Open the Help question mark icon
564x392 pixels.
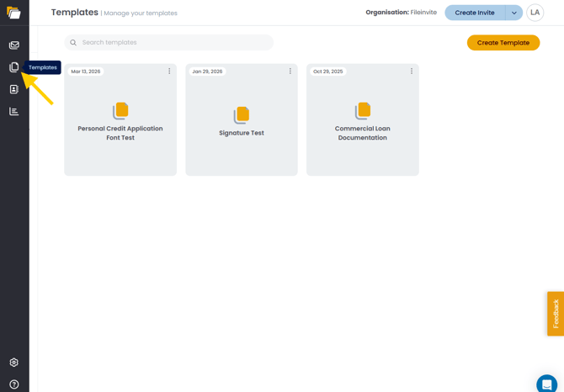click(14, 384)
